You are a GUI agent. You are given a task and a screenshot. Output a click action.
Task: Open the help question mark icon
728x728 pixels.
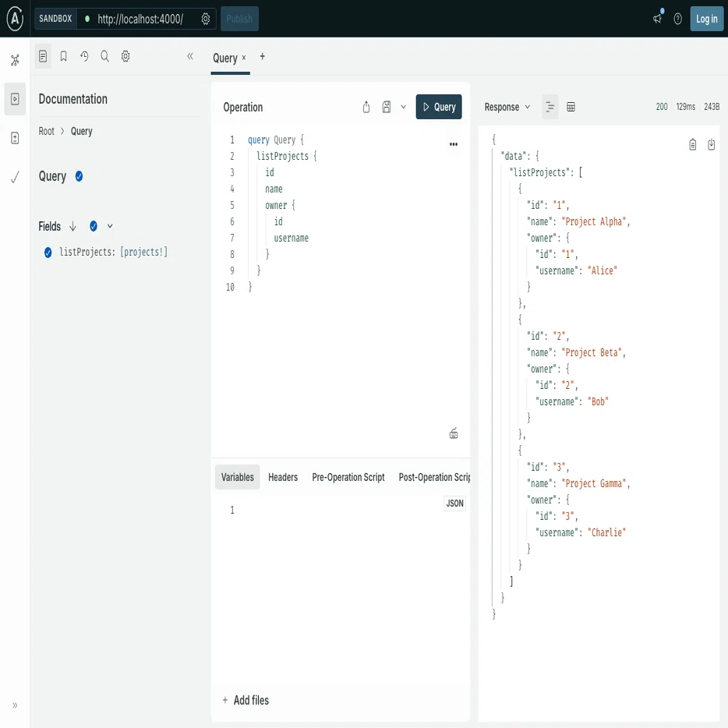[678, 19]
